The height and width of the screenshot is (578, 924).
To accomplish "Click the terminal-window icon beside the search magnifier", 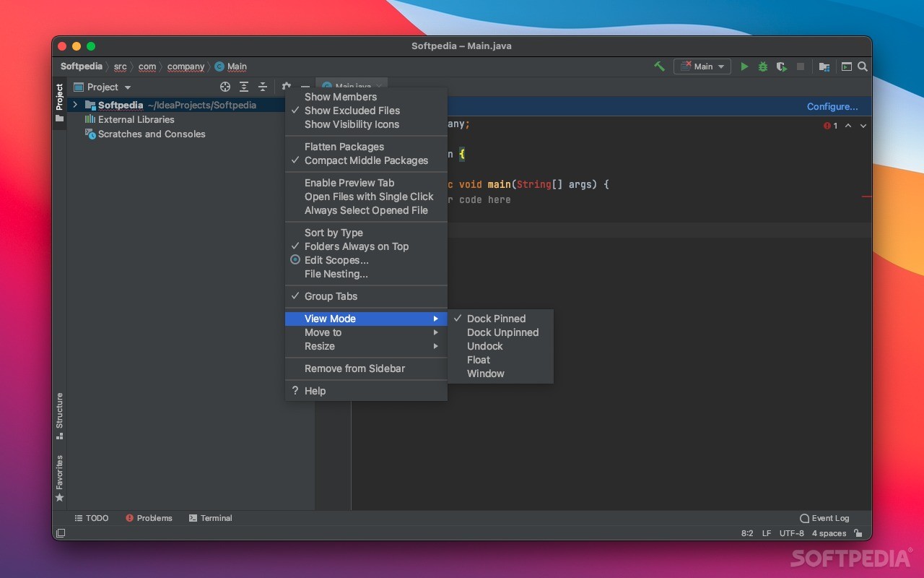I will 846,66.
